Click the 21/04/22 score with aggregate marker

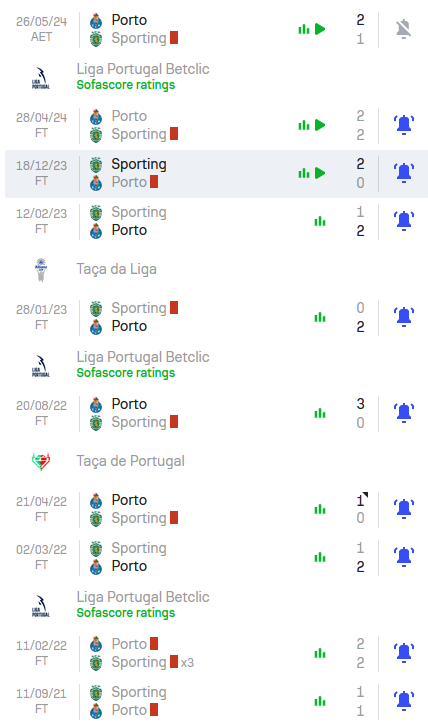[x=361, y=500]
